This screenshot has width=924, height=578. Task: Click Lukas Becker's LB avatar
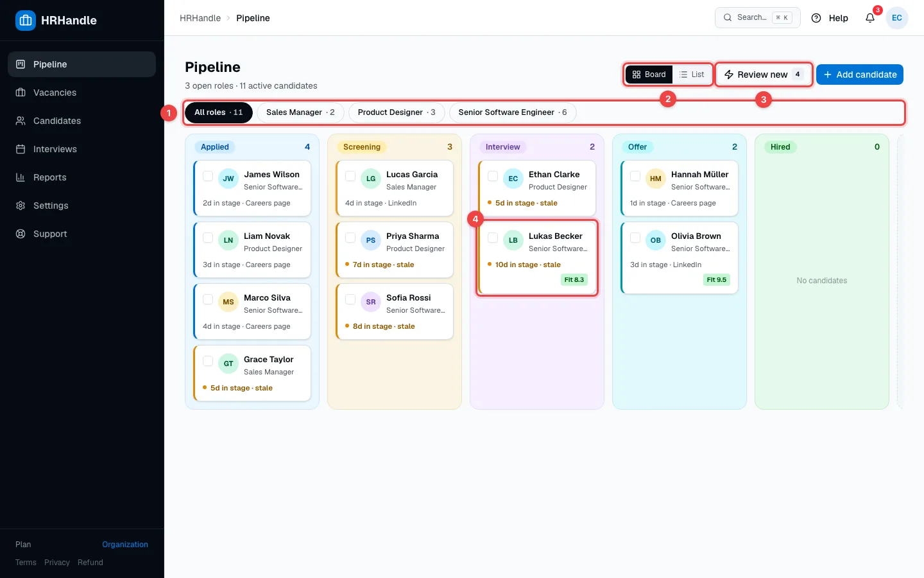(513, 240)
